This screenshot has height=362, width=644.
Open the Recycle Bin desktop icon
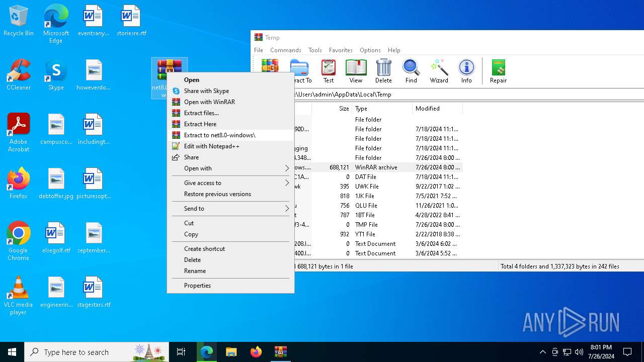(19, 21)
